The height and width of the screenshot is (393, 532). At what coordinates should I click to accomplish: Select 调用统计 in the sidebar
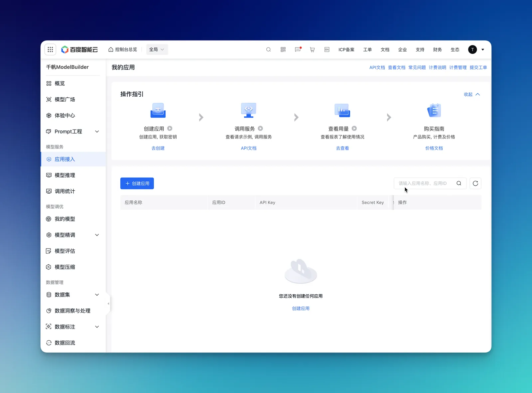(73, 191)
